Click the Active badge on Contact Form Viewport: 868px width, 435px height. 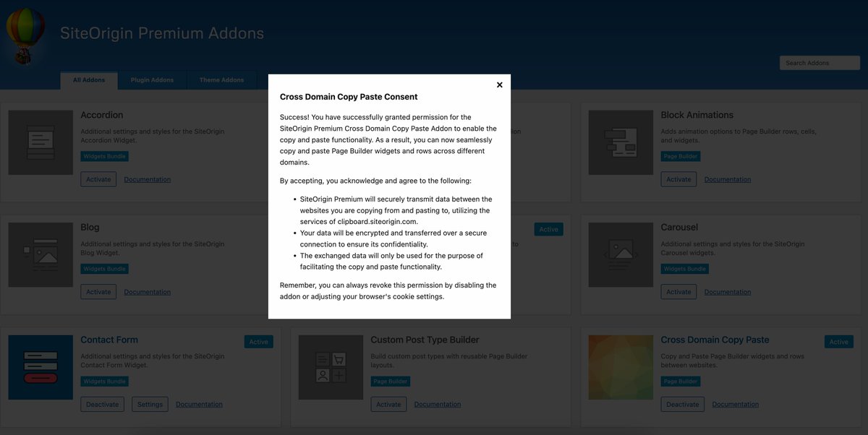(x=259, y=342)
